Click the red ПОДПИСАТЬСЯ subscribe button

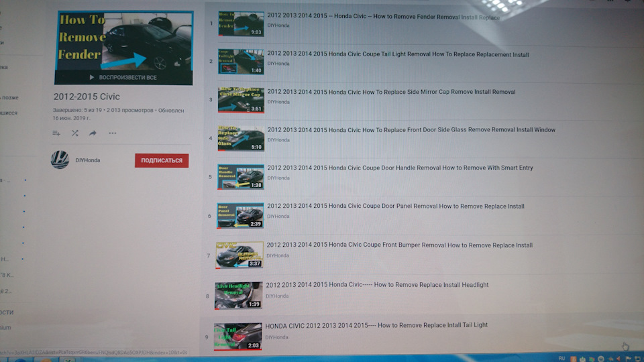162,160
